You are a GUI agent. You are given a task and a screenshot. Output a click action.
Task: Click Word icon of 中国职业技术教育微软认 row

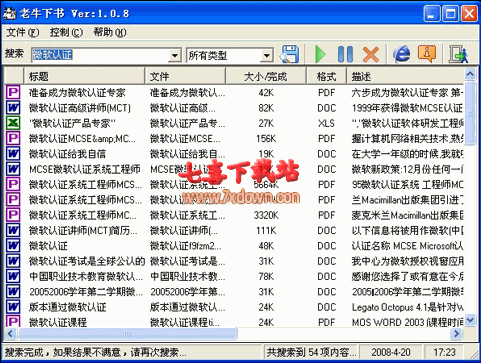pos(13,276)
